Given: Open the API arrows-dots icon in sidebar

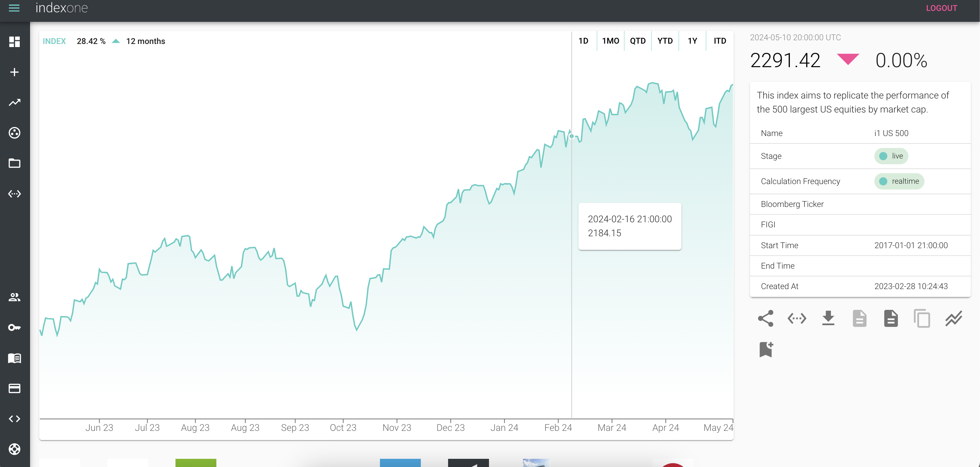Looking at the screenshot, I should click(14, 194).
